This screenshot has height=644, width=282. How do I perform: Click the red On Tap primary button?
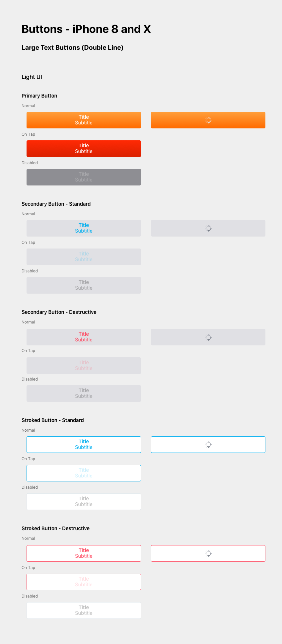click(84, 149)
